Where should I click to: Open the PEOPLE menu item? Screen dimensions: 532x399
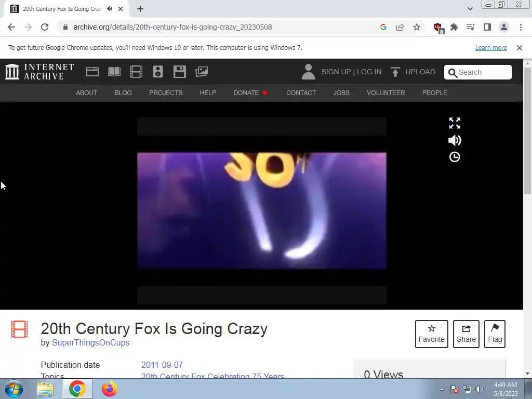435,92
